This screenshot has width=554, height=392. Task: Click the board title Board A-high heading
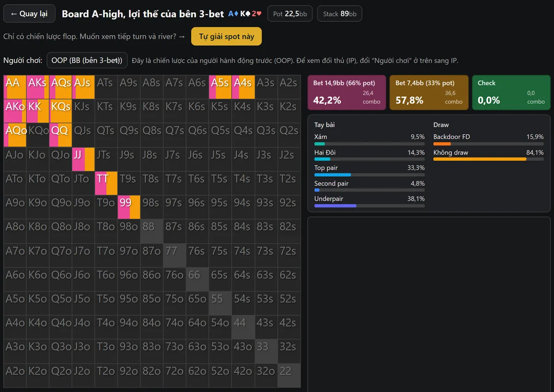tap(143, 14)
